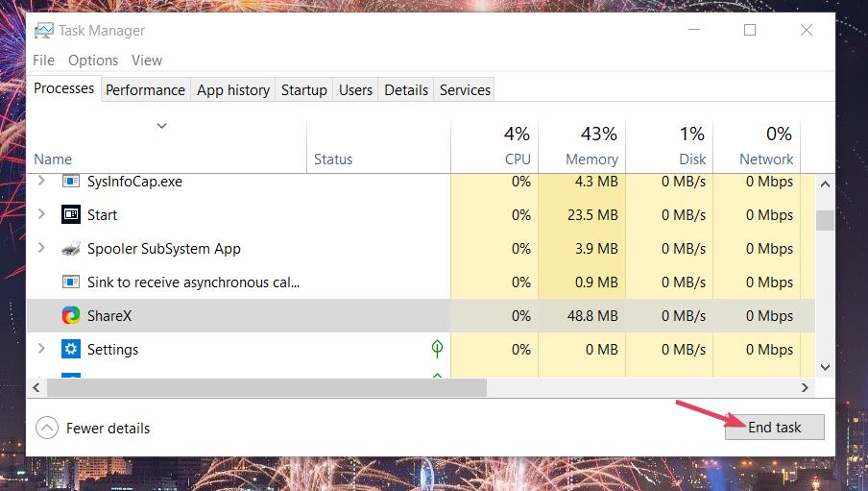Click the End task button
This screenshot has height=491, width=868.
[775, 428]
